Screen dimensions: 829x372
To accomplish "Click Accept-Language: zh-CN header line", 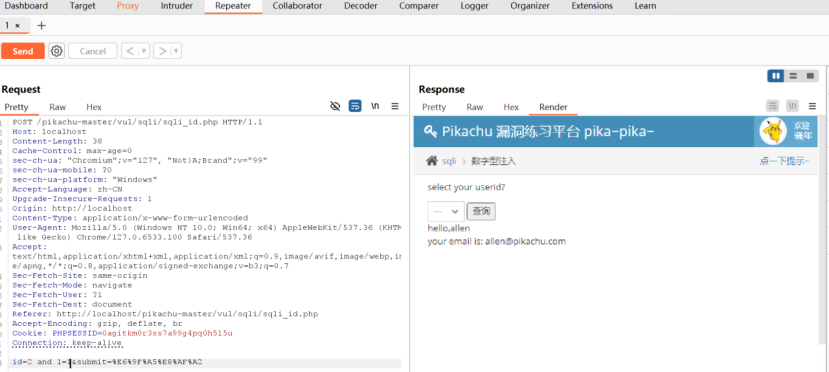I will point(68,189).
